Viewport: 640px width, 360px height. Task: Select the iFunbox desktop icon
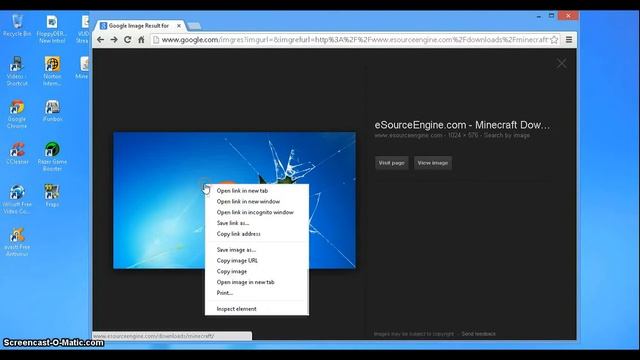[52, 111]
